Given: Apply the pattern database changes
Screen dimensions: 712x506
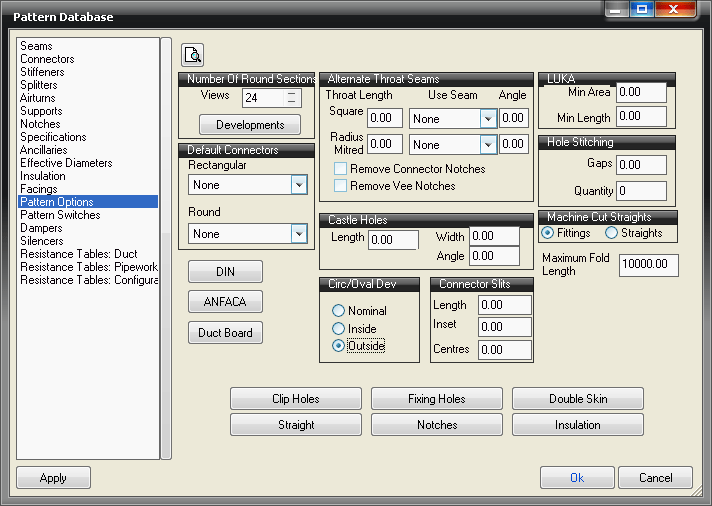Looking at the screenshot, I should [54, 477].
